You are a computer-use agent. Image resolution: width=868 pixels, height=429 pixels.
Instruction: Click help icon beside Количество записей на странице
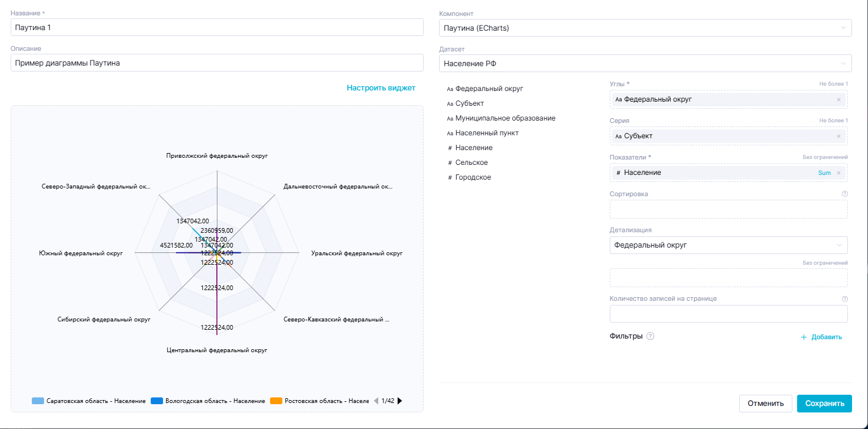(x=844, y=299)
